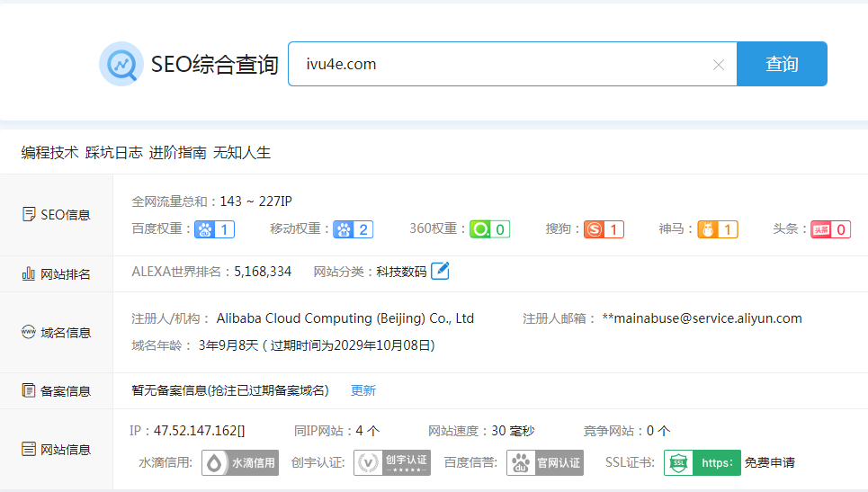The width and height of the screenshot is (868, 492).
Task: Click 免费申请 SSL certificate link
Action: coord(769,462)
